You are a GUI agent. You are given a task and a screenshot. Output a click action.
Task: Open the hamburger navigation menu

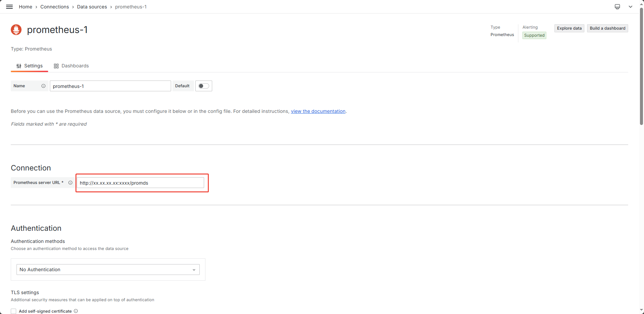pos(9,7)
